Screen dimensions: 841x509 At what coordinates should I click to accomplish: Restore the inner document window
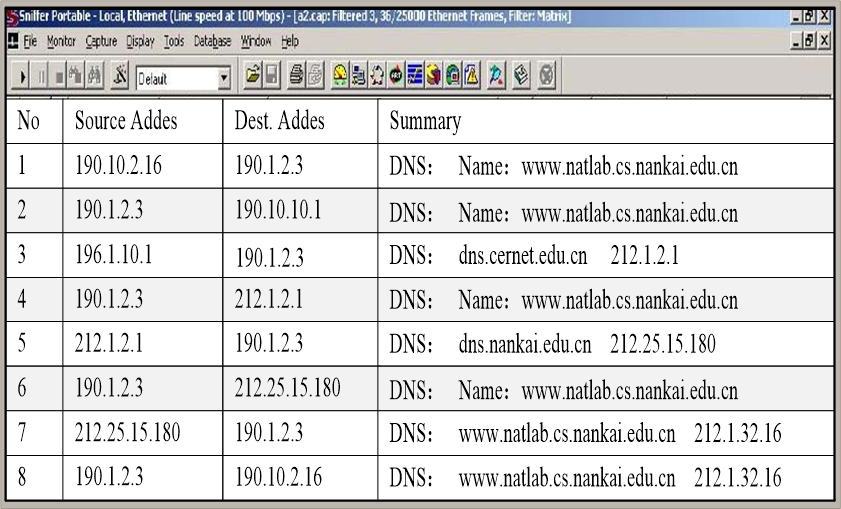coord(810,40)
